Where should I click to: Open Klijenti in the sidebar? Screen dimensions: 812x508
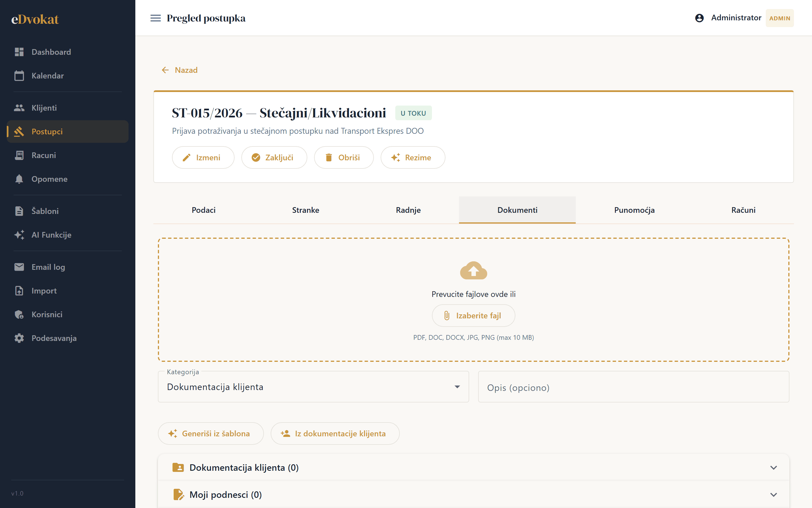[x=67, y=108]
